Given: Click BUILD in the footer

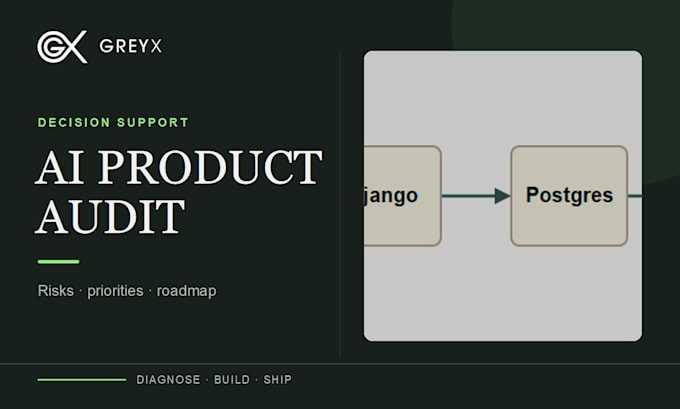Looking at the screenshot, I should coord(232,380).
